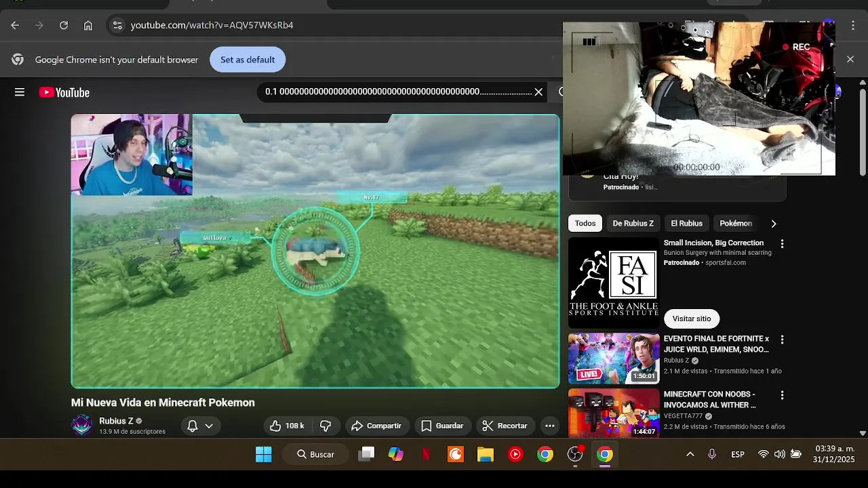Open EVENTO FINAL DE FORTNITE video title
The width and height of the screenshot is (868, 488).
click(716, 344)
